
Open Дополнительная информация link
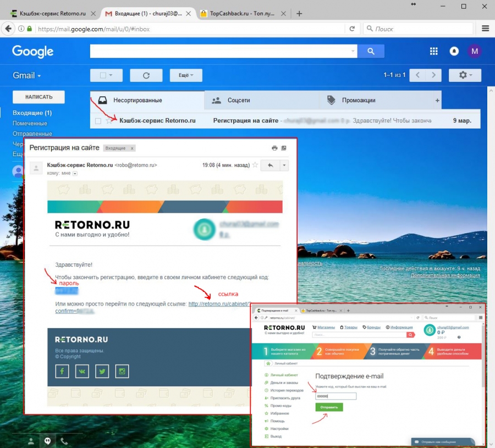coord(445,275)
